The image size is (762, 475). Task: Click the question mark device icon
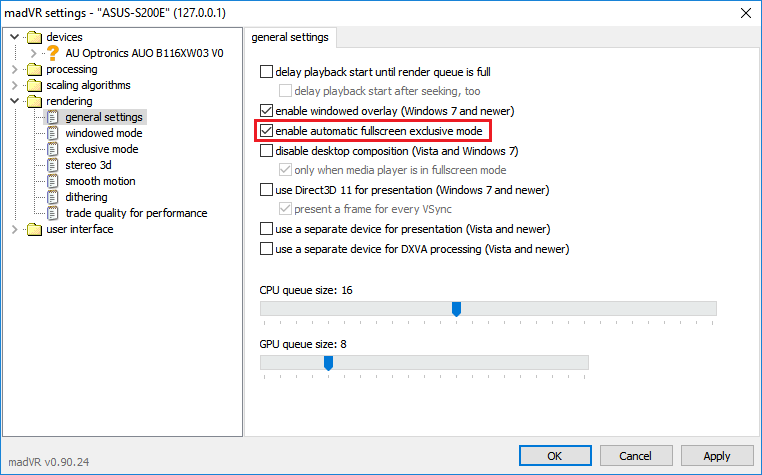53,54
